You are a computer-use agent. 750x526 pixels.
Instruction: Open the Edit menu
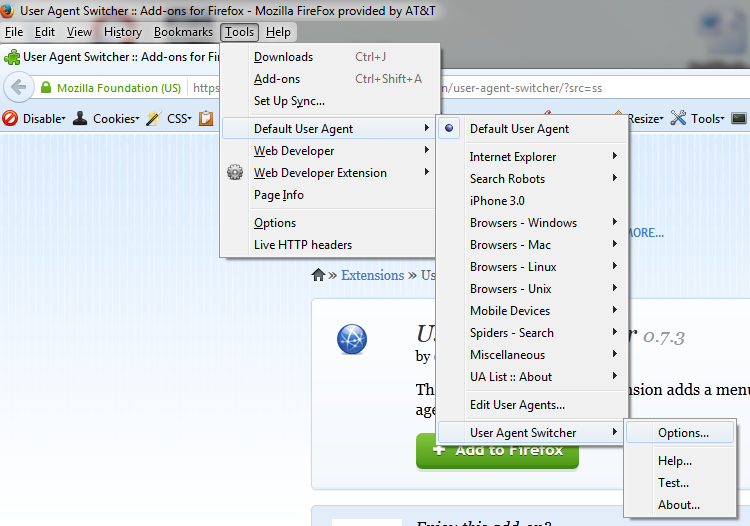coord(44,32)
